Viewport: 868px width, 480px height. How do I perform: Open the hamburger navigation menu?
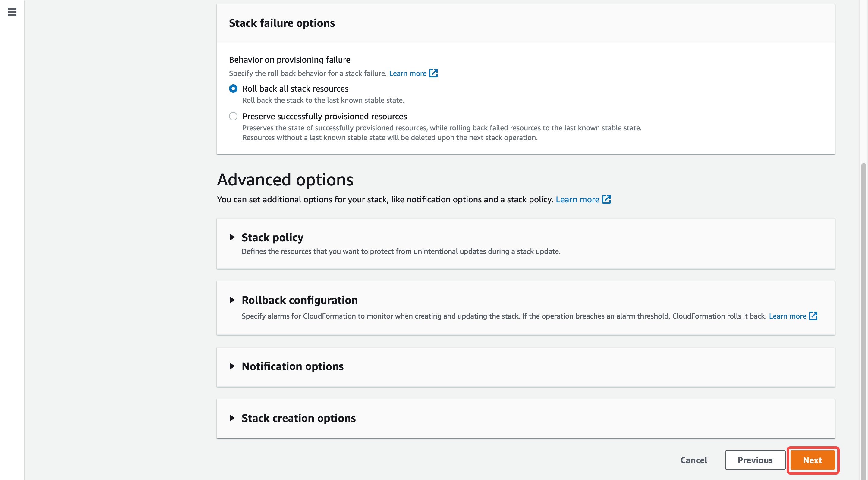(12, 12)
